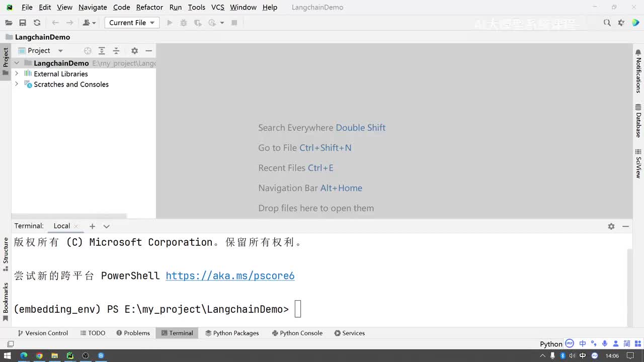Open IDE settings via the top-right gear icon
This screenshot has width=644, height=362.
[621, 23]
